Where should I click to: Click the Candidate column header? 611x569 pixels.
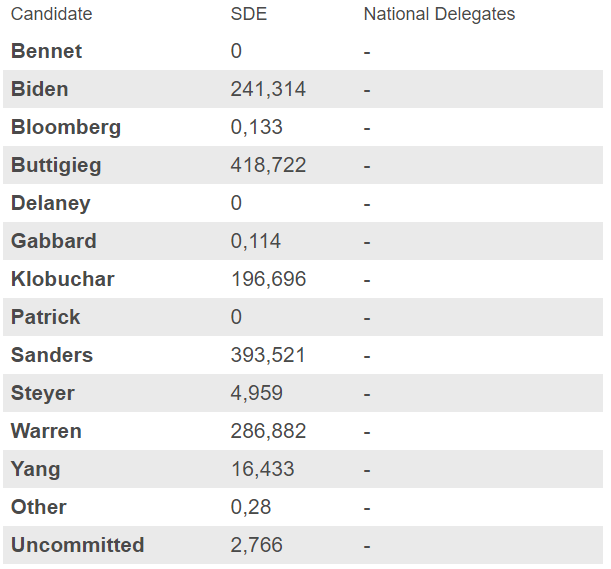coord(51,14)
